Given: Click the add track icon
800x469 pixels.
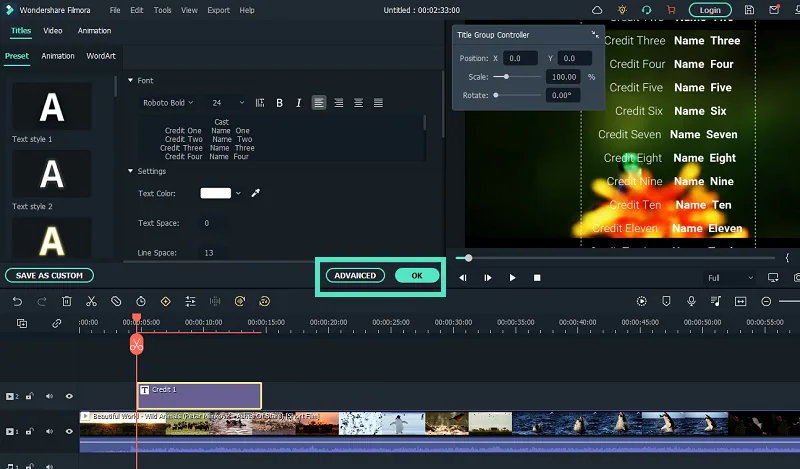Looking at the screenshot, I should pos(22,323).
